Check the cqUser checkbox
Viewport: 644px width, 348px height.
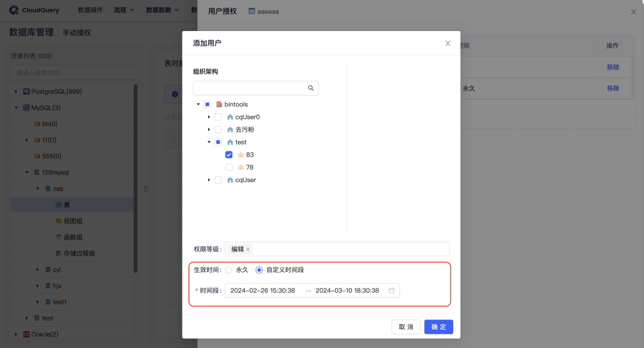tap(218, 180)
